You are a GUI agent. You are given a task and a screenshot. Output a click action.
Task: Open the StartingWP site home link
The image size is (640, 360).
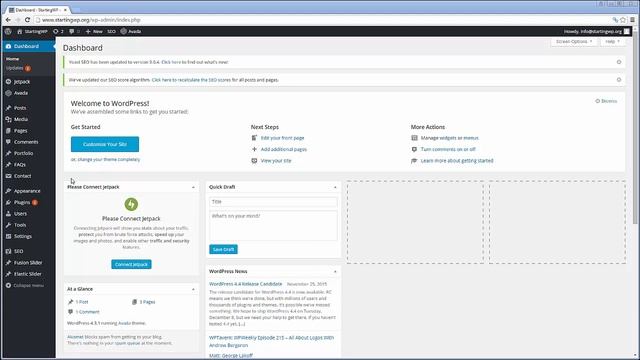tap(32, 31)
